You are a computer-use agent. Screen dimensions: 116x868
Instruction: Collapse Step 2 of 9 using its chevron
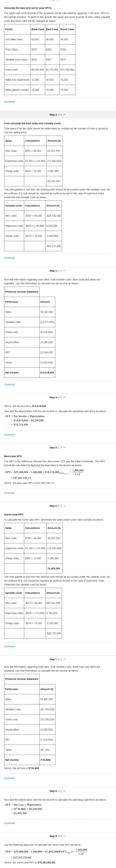tap(65, 115)
